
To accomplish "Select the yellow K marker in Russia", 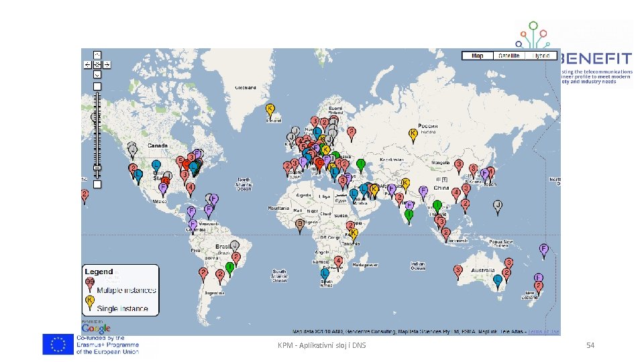I will (413, 136).
